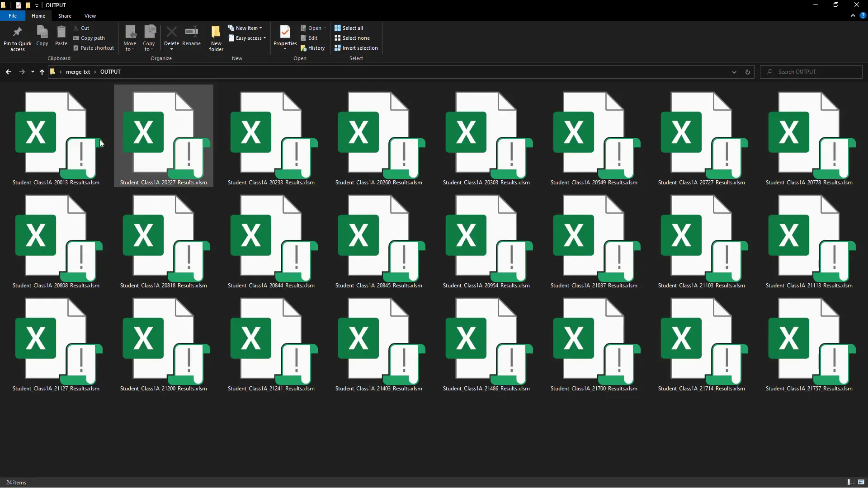Create a New folder
Screen dimensions: 868x488
[216, 36]
